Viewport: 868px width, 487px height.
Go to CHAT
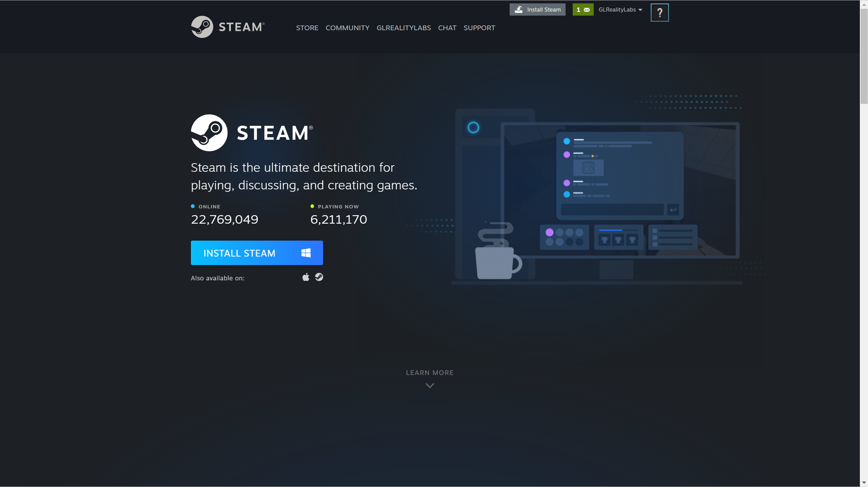tap(447, 28)
